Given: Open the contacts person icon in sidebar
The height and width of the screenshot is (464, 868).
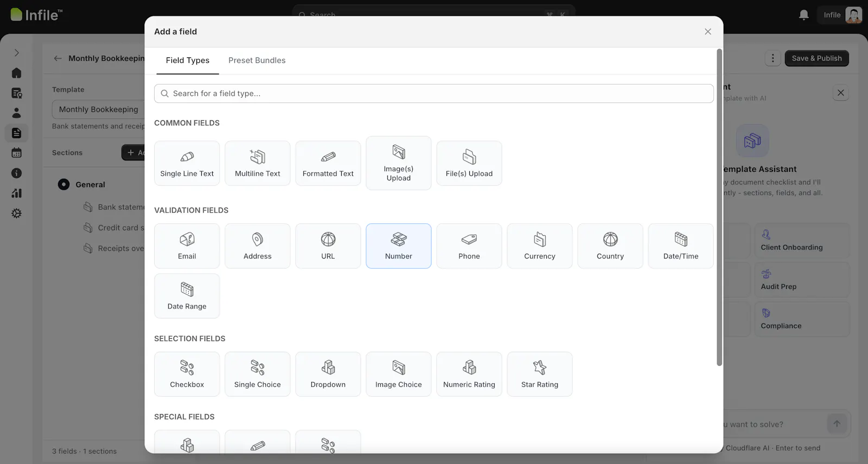Looking at the screenshot, I should pyautogui.click(x=16, y=113).
